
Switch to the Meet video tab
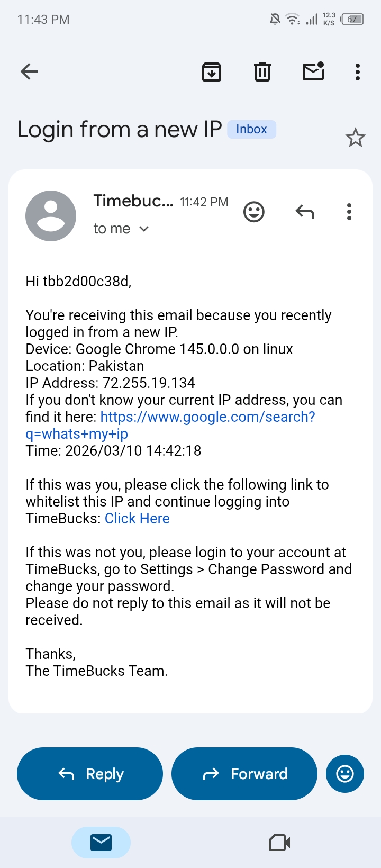279,842
